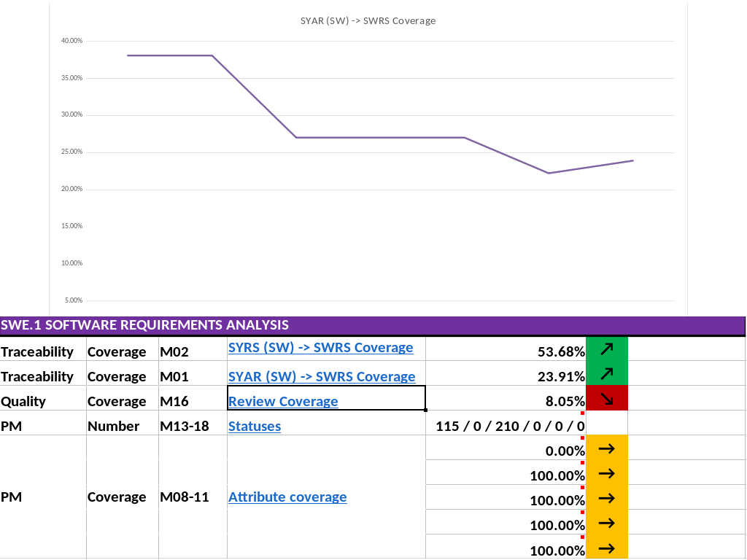This screenshot has height=560, width=747.
Task: Open the Statuses hyperlink
Action: click(255, 426)
